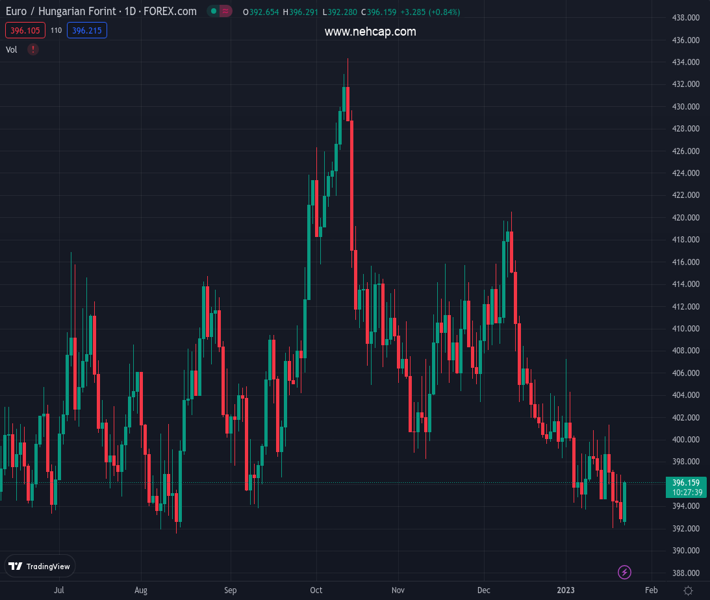Screen dimensions: 710x600
Task: Click the www.nehcap.com watermark text
Action: coord(370,32)
